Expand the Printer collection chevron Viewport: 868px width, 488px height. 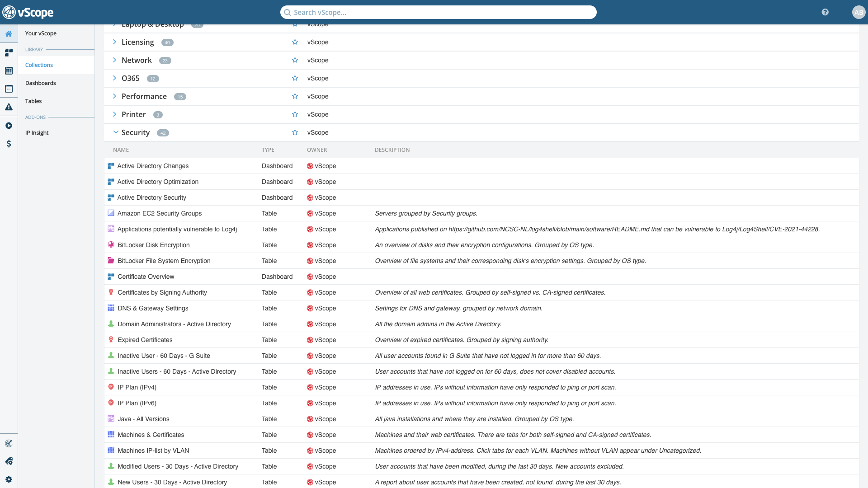point(114,114)
